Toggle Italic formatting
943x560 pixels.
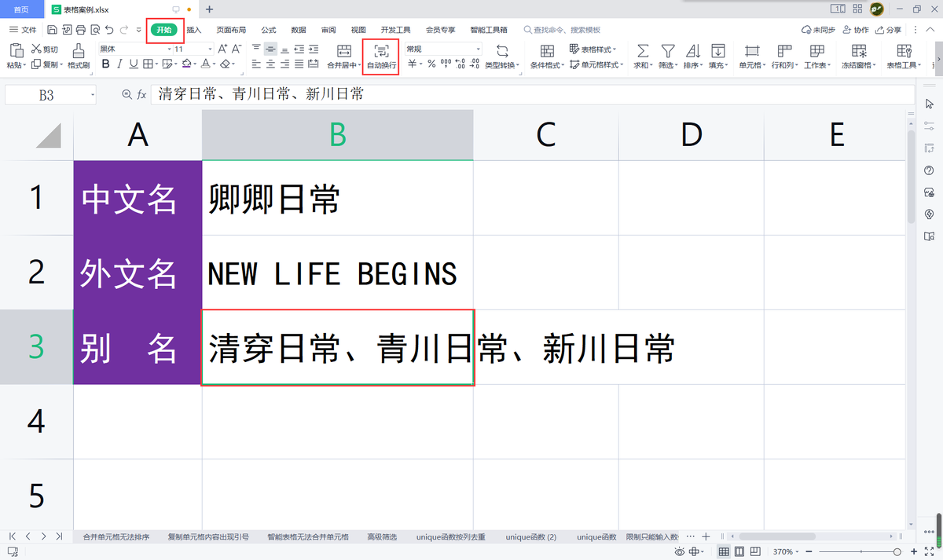(x=120, y=64)
